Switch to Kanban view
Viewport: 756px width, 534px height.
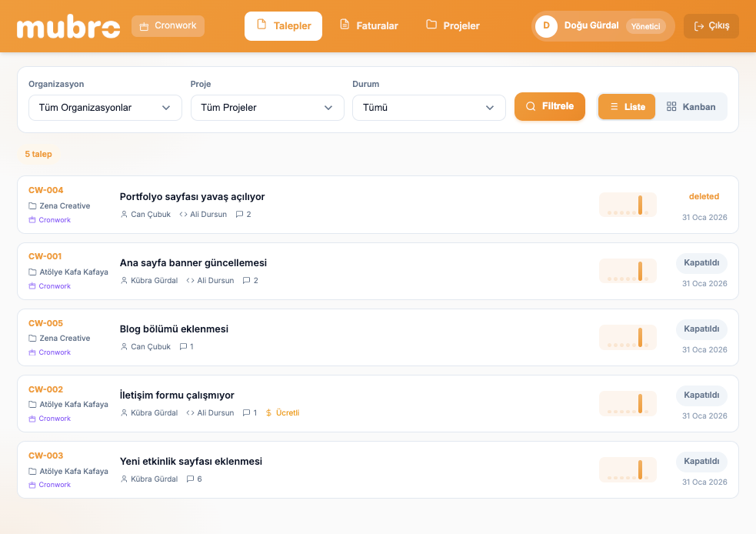691,107
